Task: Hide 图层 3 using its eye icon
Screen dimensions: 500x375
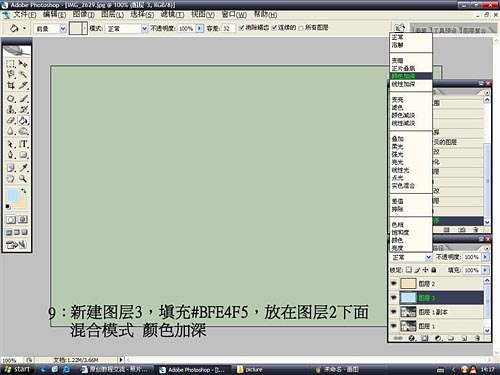Action: (394, 297)
